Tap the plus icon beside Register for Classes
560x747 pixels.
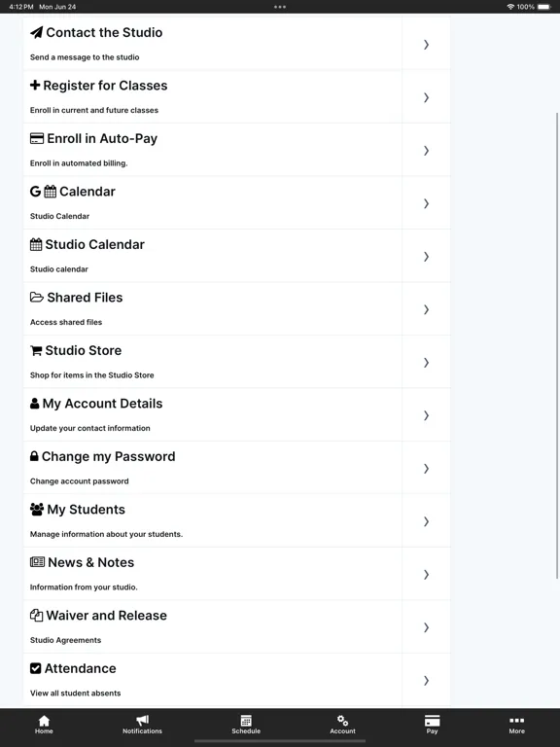(35, 86)
